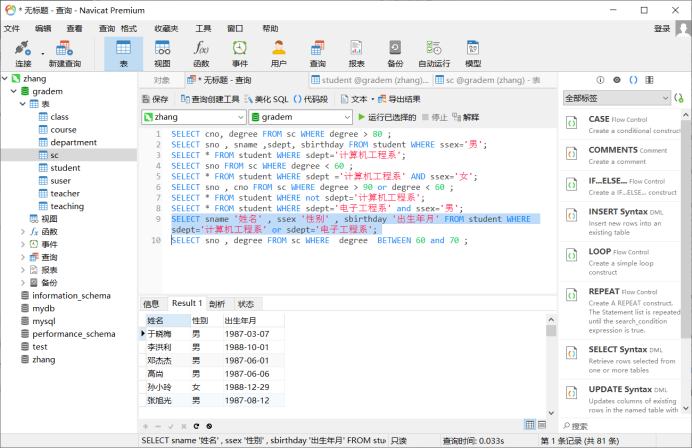Open the Query Builder tool

click(210, 99)
